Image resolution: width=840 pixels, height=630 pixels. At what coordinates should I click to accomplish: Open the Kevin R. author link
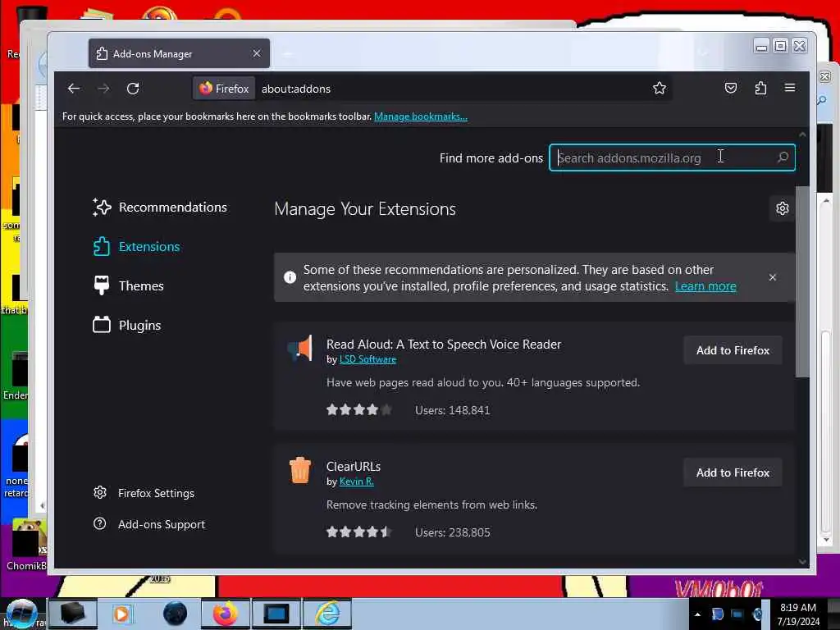click(356, 482)
